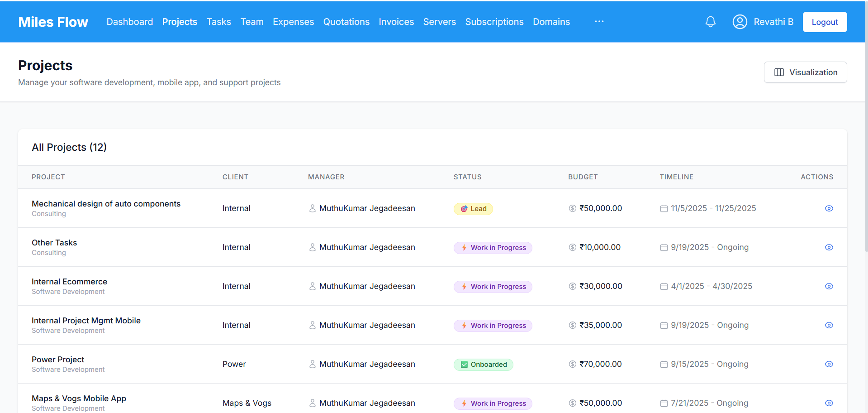Click the columns icon inside Visualization button
868x413 pixels.
[779, 72]
